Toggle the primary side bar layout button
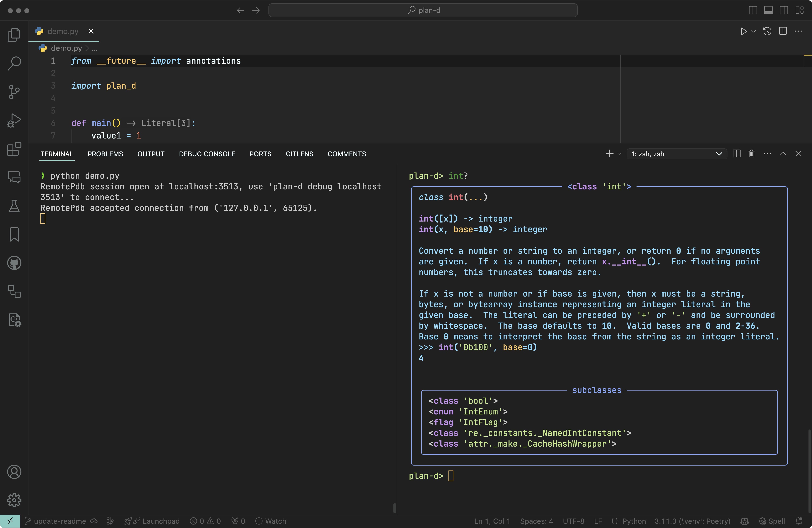812x528 pixels. pyautogui.click(x=753, y=10)
